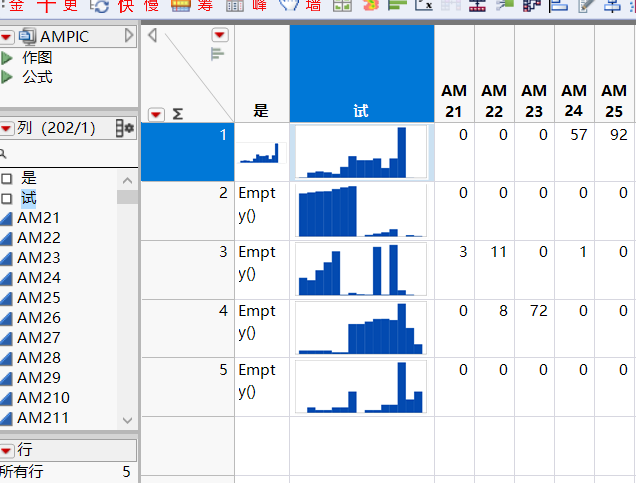Select row number 5
The height and width of the screenshot is (483, 636).
[187, 387]
